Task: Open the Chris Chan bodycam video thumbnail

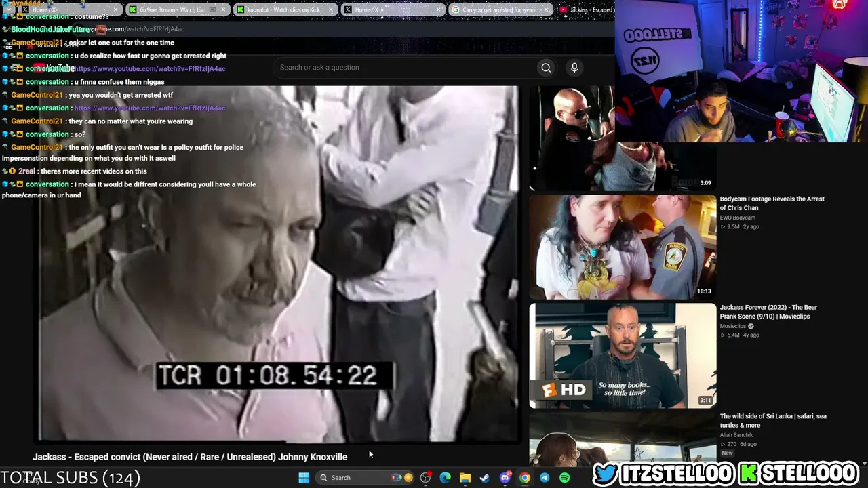Action: [623, 247]
